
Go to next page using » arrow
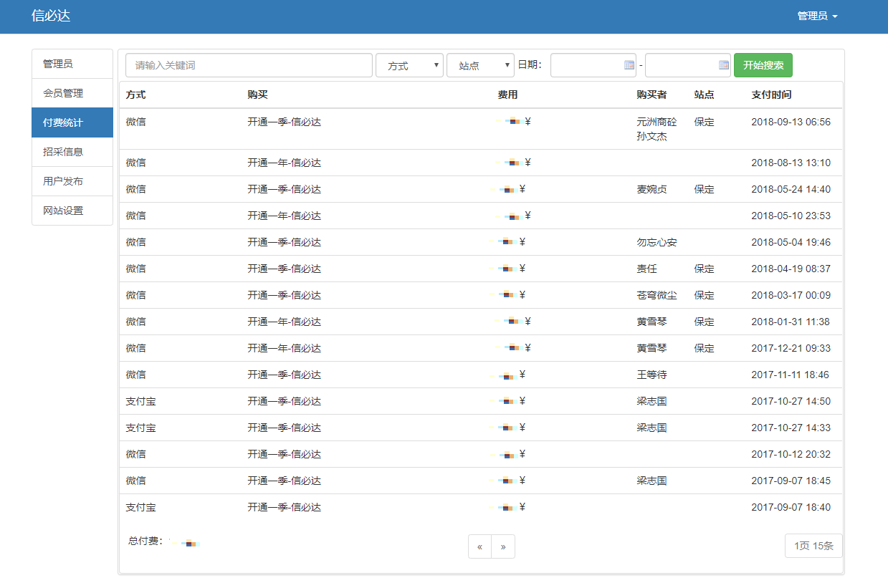click(503, 546)
